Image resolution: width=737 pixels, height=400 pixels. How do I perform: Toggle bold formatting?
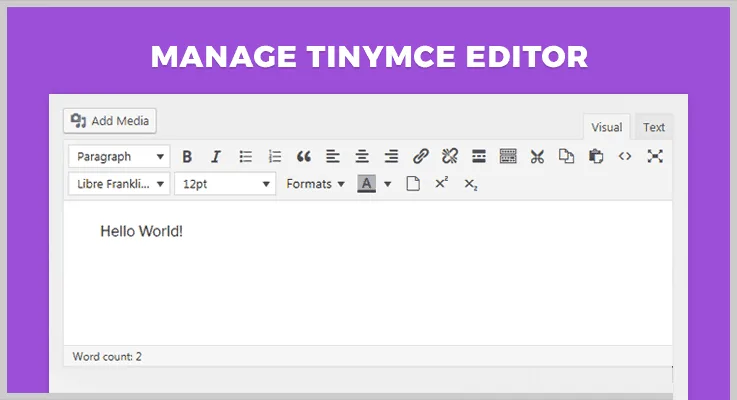point(187,157)
